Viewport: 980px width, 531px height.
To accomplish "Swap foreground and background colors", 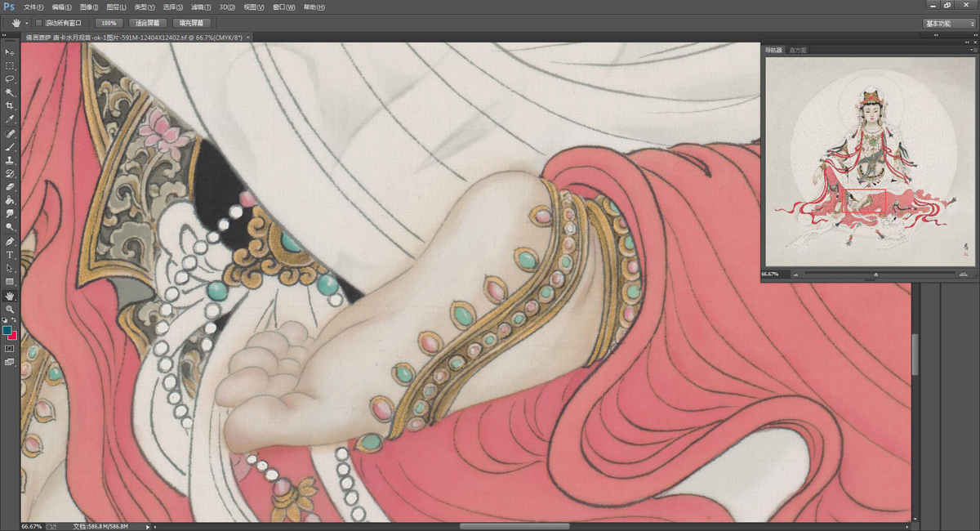I will click(14, 320).
